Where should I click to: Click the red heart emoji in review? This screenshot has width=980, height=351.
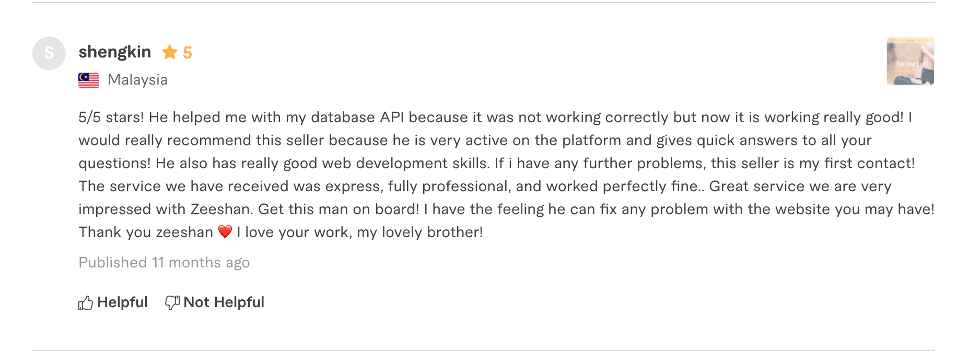tap(225, 231)
